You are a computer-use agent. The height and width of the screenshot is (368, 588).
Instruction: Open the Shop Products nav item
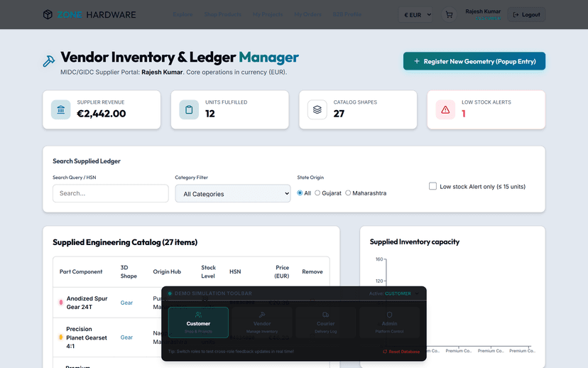pos(222,14)
